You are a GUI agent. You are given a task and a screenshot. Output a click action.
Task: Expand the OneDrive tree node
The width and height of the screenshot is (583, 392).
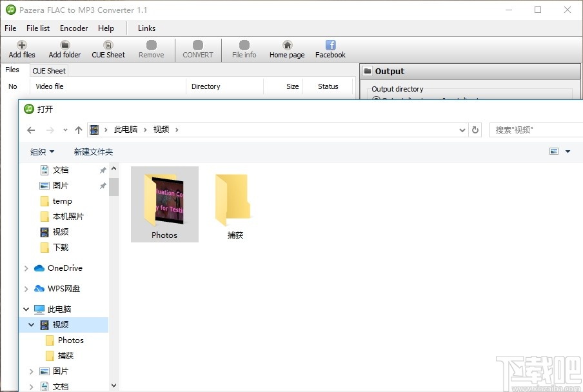point(26,268)
